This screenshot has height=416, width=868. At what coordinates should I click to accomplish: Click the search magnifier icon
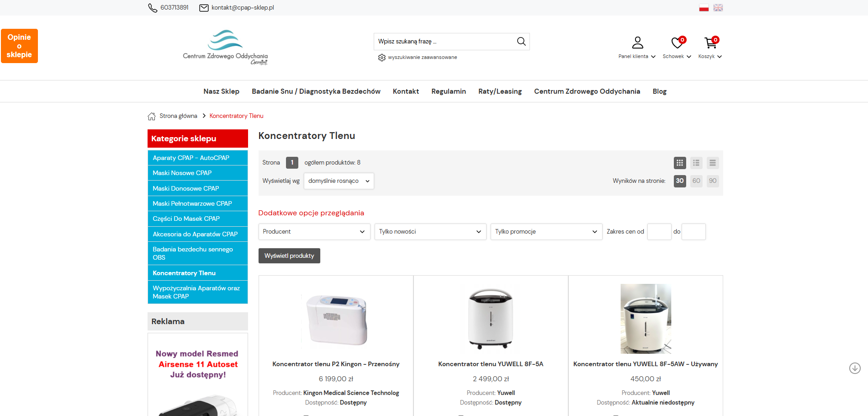pos(521,42)
